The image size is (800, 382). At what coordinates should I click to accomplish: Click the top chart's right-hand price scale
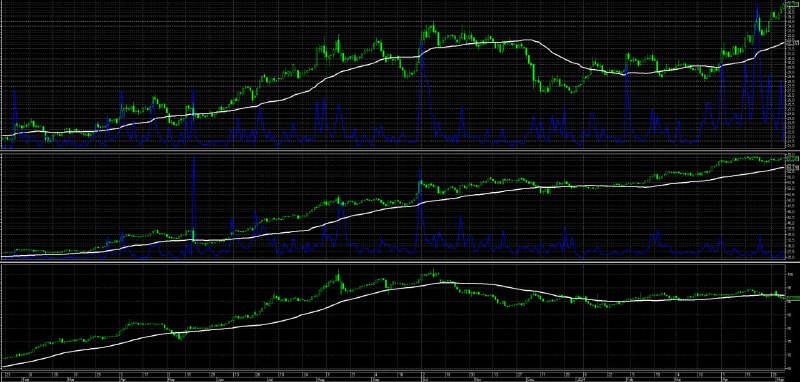point(792,74)
